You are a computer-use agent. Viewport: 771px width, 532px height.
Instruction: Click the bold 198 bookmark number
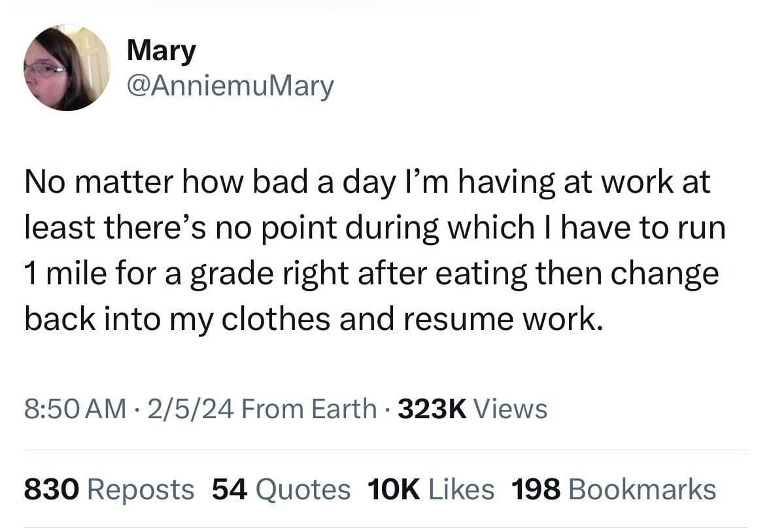pos(536,490)
